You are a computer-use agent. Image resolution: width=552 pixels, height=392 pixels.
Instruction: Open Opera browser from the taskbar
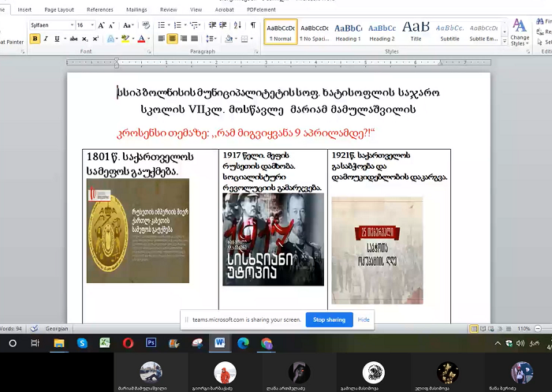pos(128,343)
